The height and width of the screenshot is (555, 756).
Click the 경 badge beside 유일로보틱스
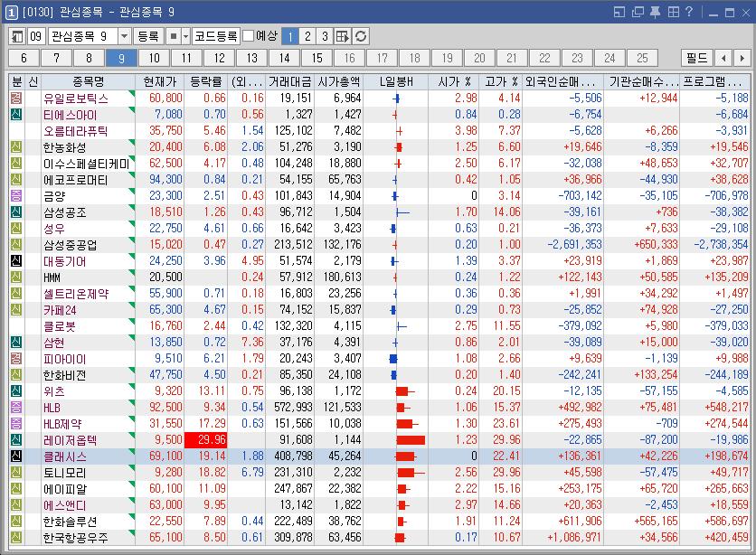tap(16, 99)
